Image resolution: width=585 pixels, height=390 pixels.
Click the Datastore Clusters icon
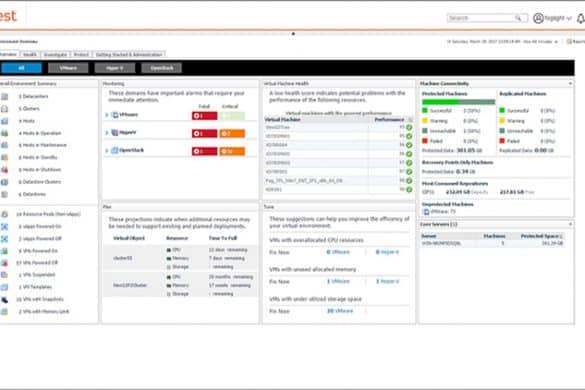(4, 182)
